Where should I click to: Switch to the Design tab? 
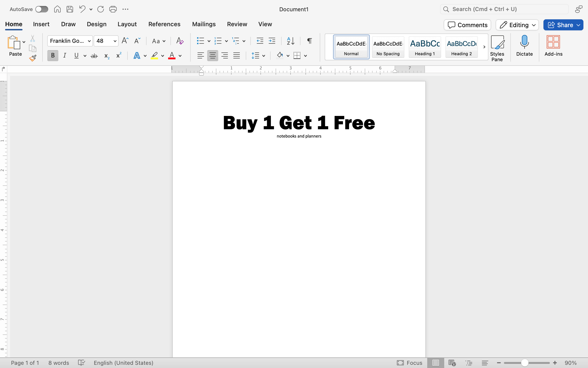[x=97, y=24]
